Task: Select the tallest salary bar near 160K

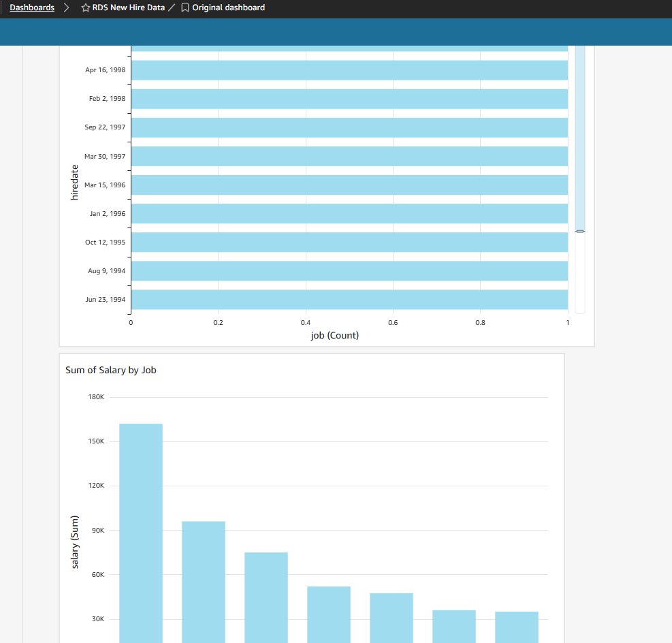Action: 140,531
